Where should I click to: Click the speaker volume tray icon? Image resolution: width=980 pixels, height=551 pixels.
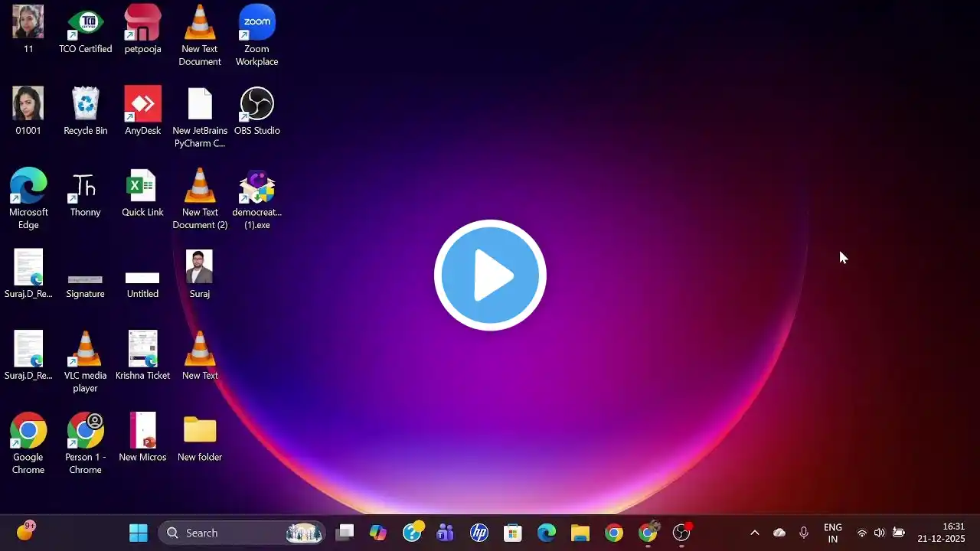pos(880,533)
